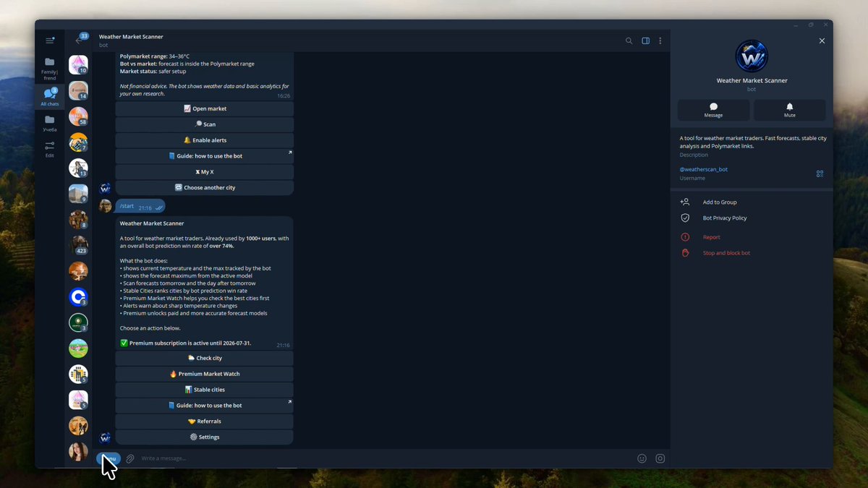Close the bot info panel
The image size is (868, 488).
(822, 41)
